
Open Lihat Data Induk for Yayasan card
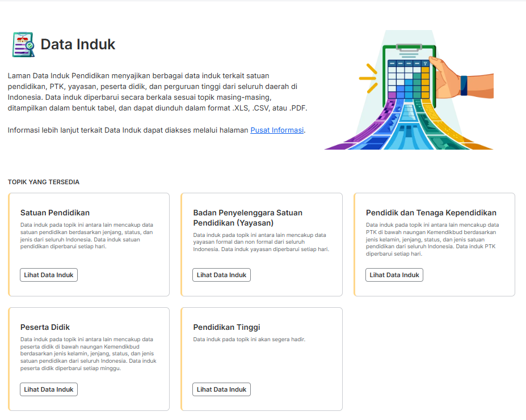point(221,275)
